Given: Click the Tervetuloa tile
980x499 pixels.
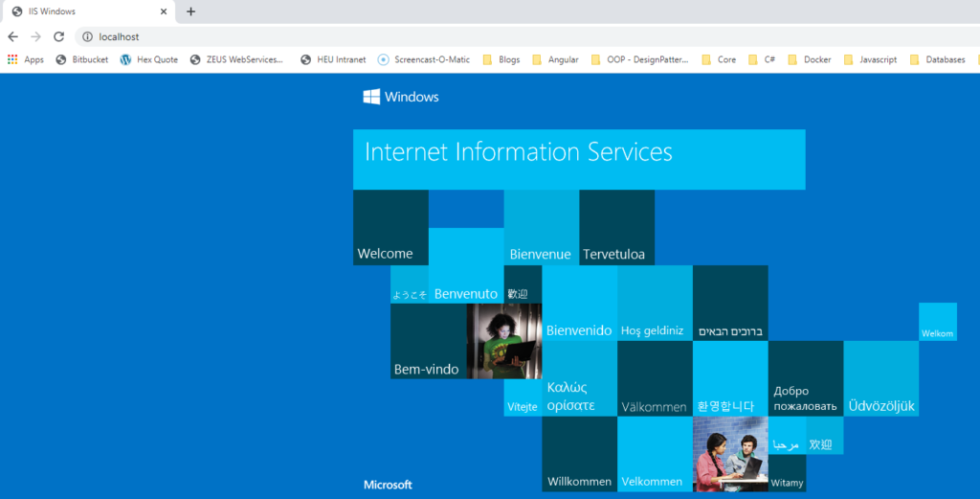Looking at the screenshot, I should (x=617, y=228).
